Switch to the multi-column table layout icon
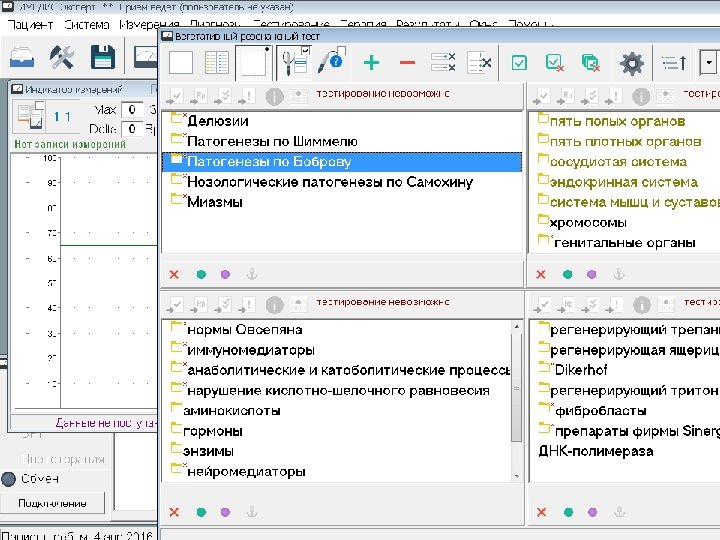The width and height of the screenshot is (720, 540). (x=216, y=62)
